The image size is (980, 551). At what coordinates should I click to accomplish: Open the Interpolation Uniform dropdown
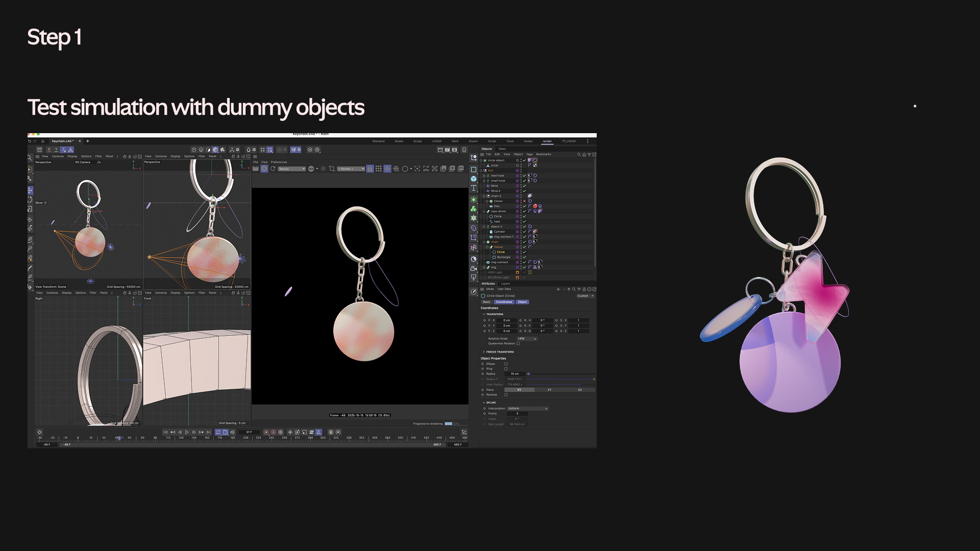(528, 409)
